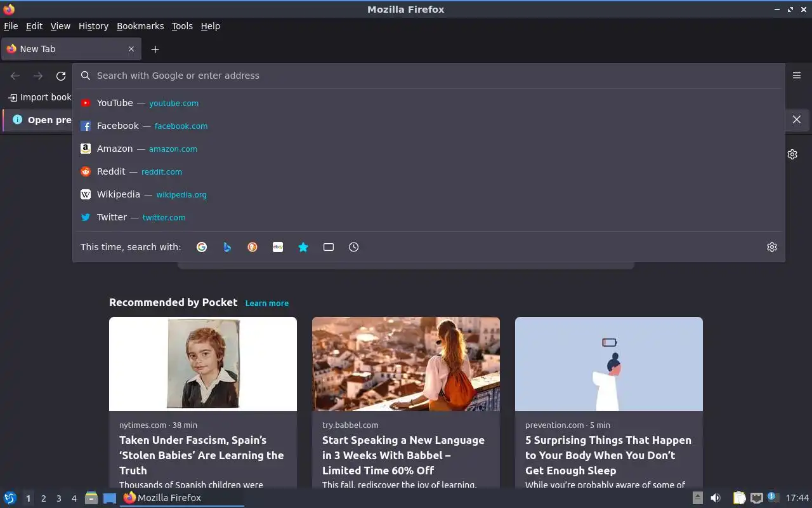The image size is (812, 508).
Task: Choose the Twitter suggestion row
Action: 429,217
